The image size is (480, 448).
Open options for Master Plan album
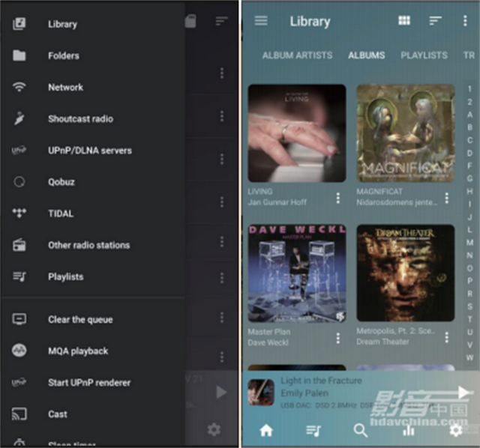point(338,338)
